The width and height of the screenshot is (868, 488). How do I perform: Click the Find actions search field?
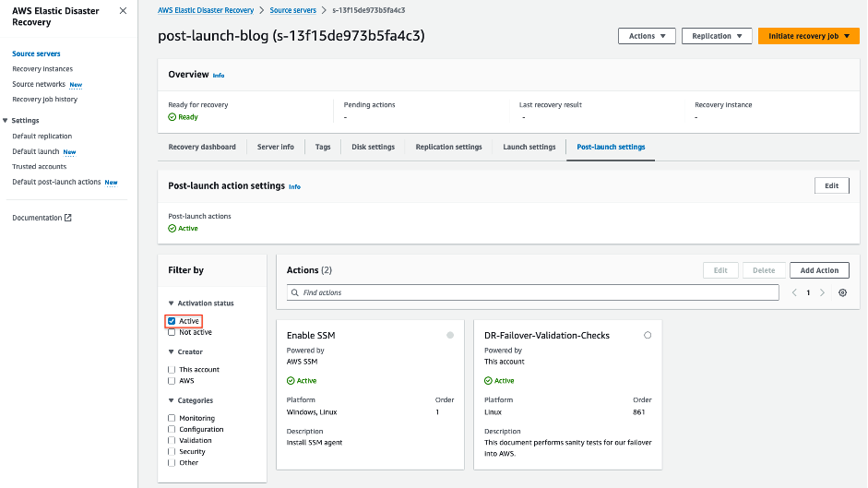(x=532, y=292)
